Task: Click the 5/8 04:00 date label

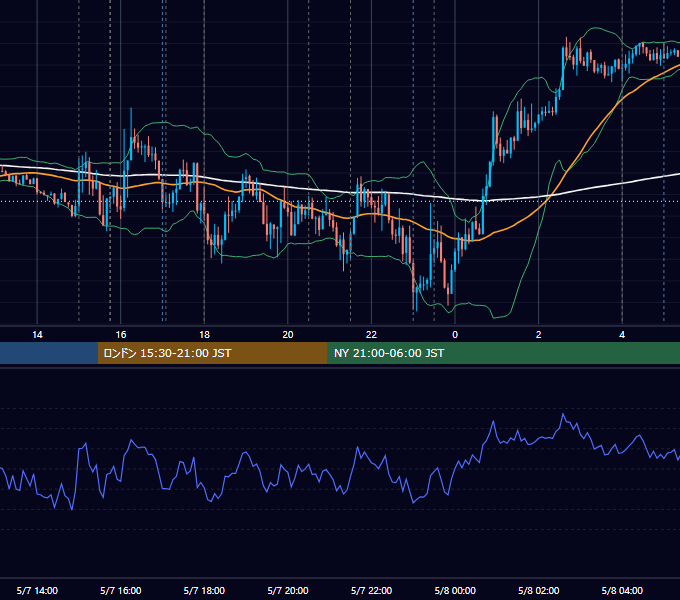Action: [622, 590]
